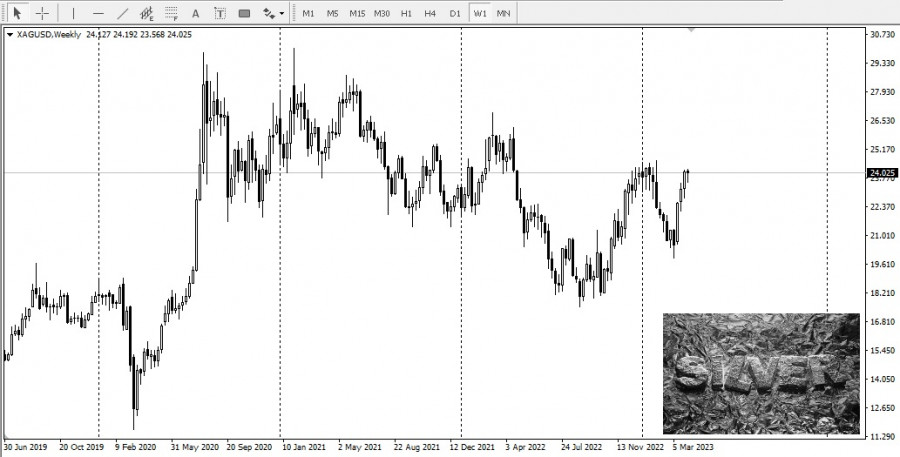Click the 16.810 price scale label
The height and width of the screenshot is (457, 900).
pyautogui.click(x=883, y=322)
